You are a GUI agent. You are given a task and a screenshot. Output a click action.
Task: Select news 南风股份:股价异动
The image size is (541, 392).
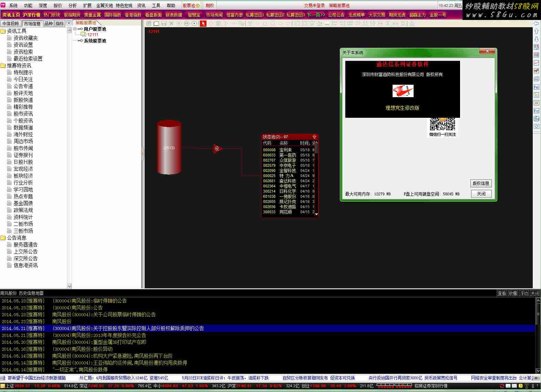(x=82, y=349)
